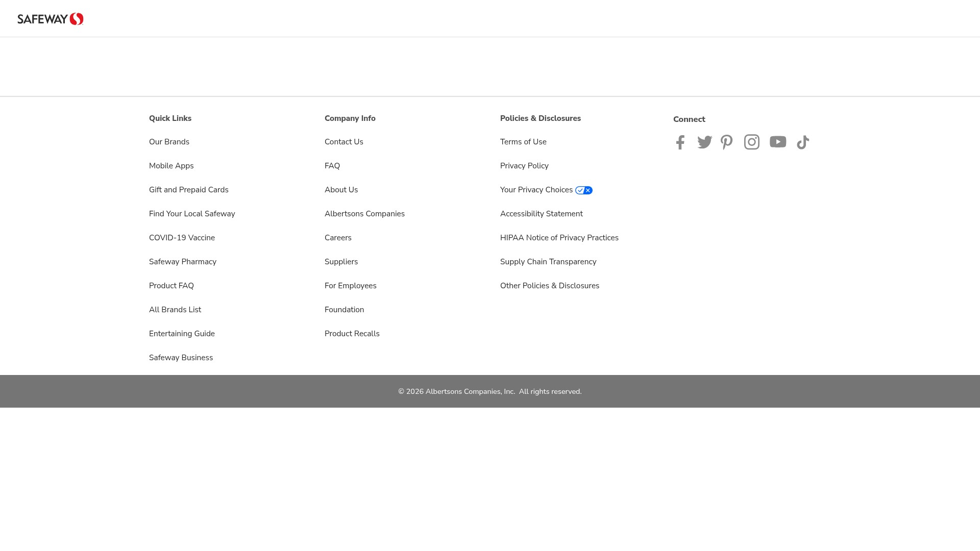Open the Foundation link
This screenshot has width=980, height=551.
pos(345,310)
